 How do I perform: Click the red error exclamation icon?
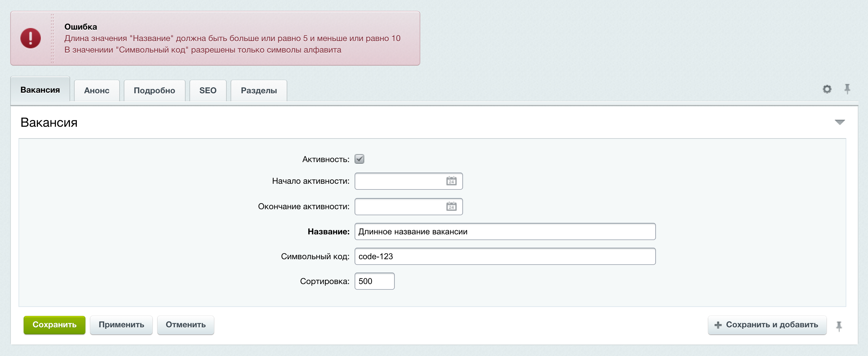[x=30, y=38]
